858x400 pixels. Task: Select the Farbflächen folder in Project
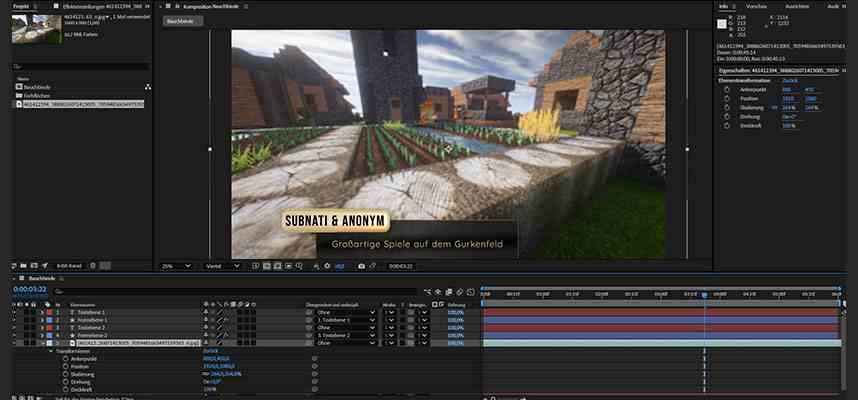coord(36,95)
